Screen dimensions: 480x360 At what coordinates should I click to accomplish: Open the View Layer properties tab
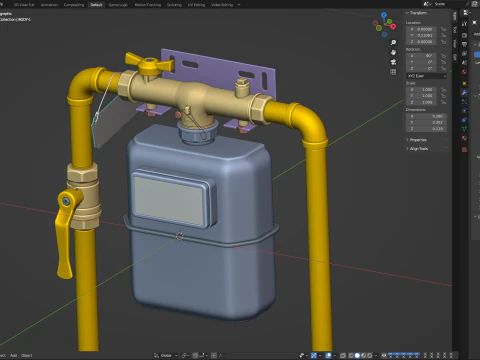point(464,53)
